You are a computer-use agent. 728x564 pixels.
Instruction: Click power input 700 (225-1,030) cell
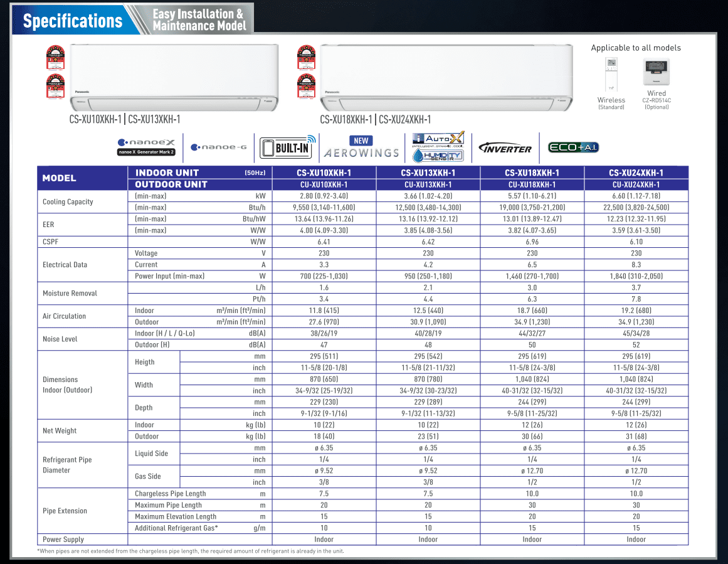click(x=324, y=276)
